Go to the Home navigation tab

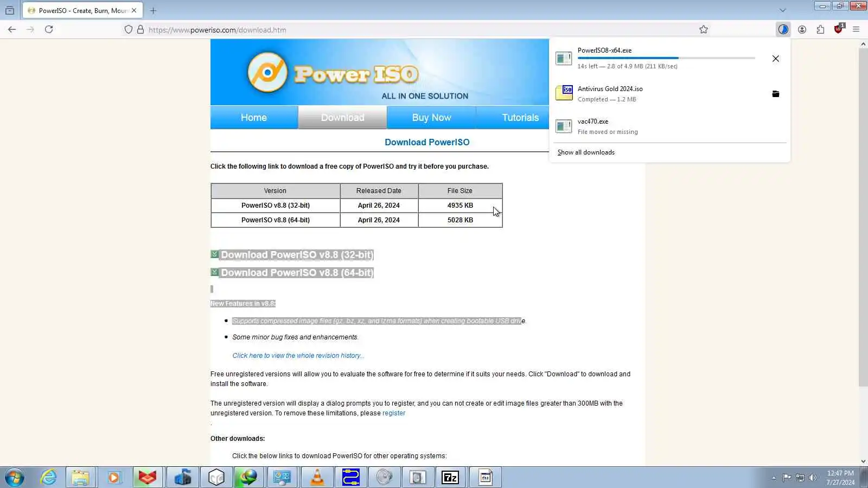(254, 118)
